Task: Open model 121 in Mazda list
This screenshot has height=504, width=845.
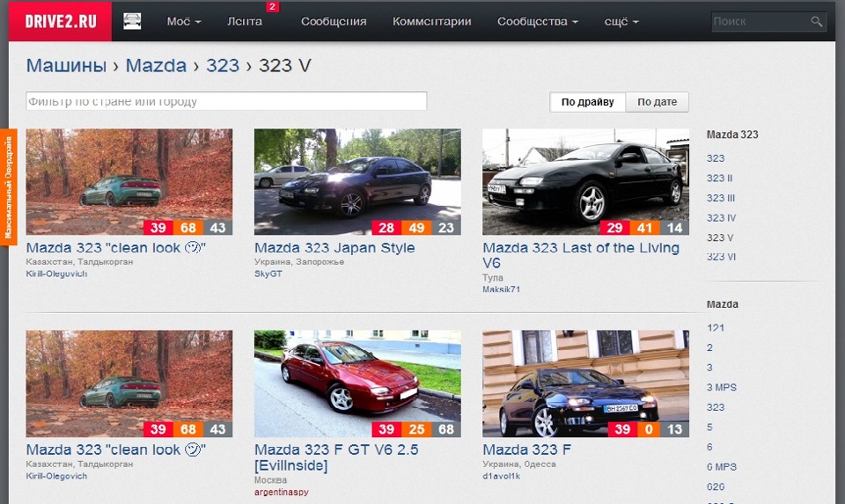Action: (x=716, y=328)
